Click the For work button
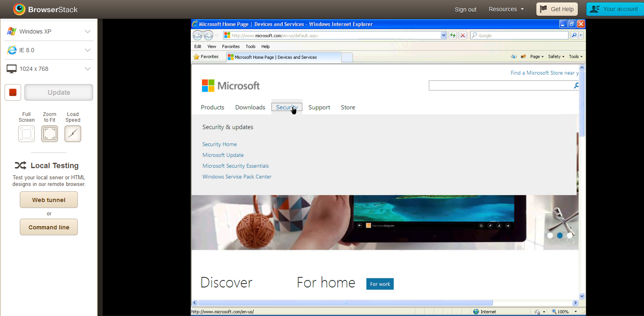644x316 pixels. [380, 284]
